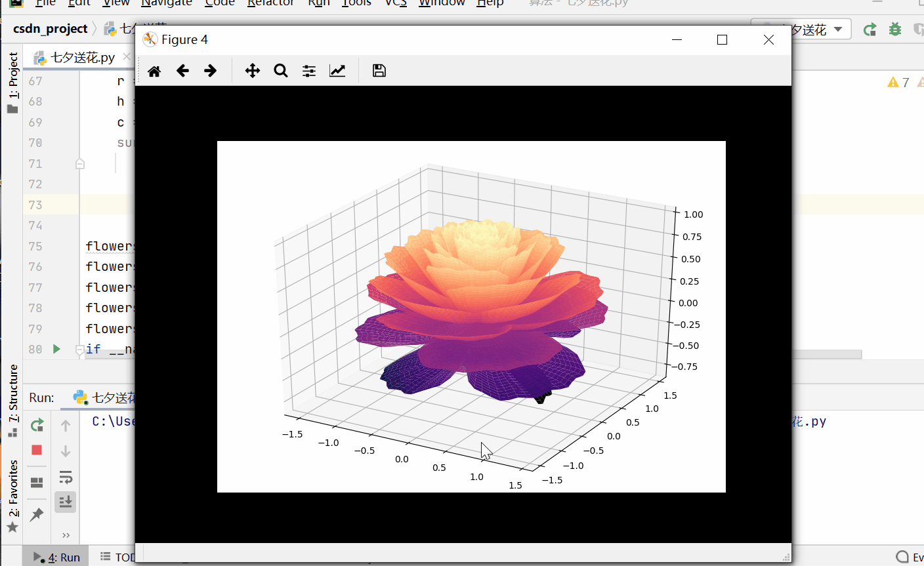Toggle soft-wrap in the Run console
The height and width of the screenshot is (566, 924).
[x=66, y=477]
